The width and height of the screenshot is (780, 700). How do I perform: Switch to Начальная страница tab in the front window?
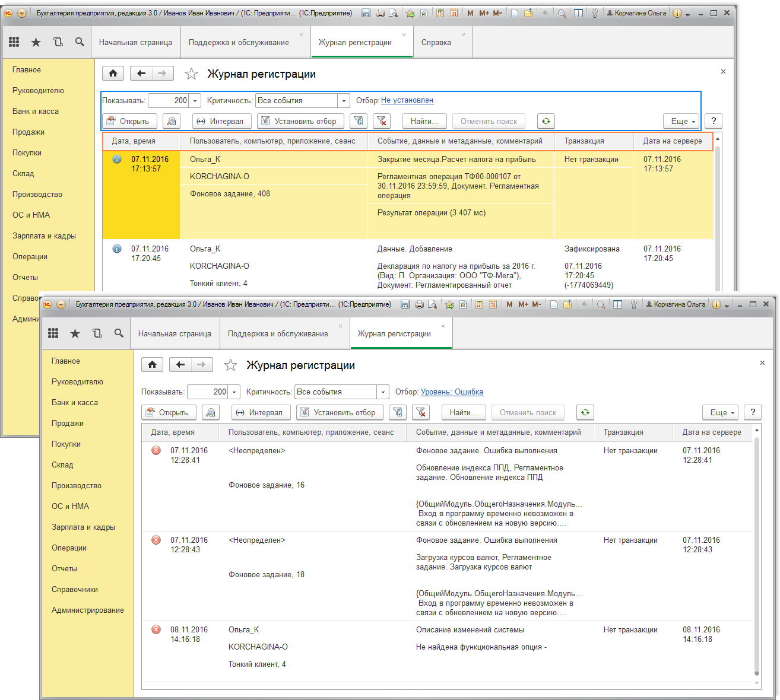[175, 333]
